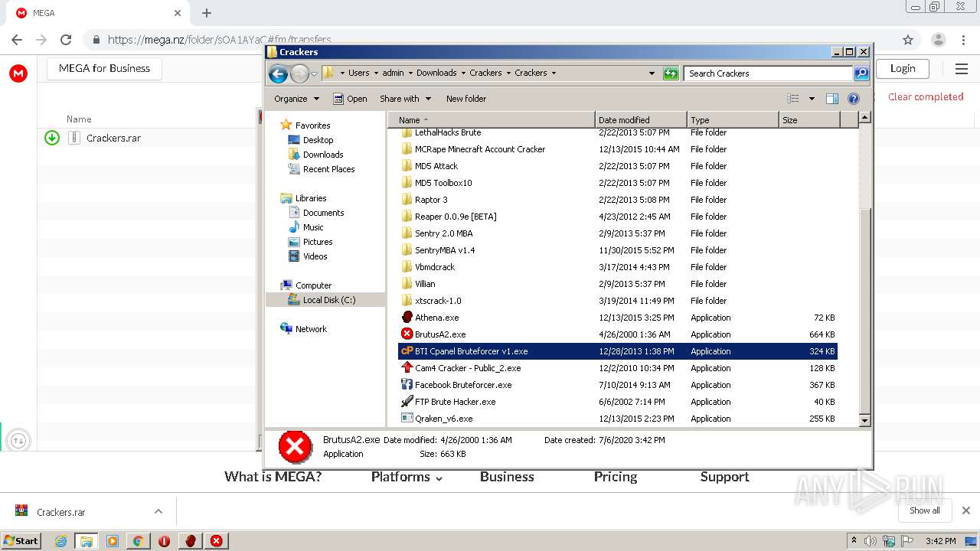Click the file list scroll down arrow
This screenshot has width=980, height=551.
coord(864,420)
